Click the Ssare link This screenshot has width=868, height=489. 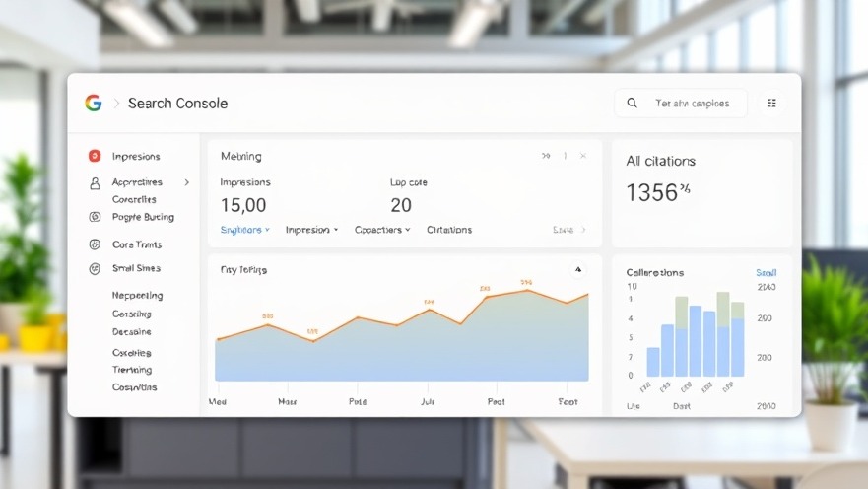pyautogui.click(x=563, y=230)
